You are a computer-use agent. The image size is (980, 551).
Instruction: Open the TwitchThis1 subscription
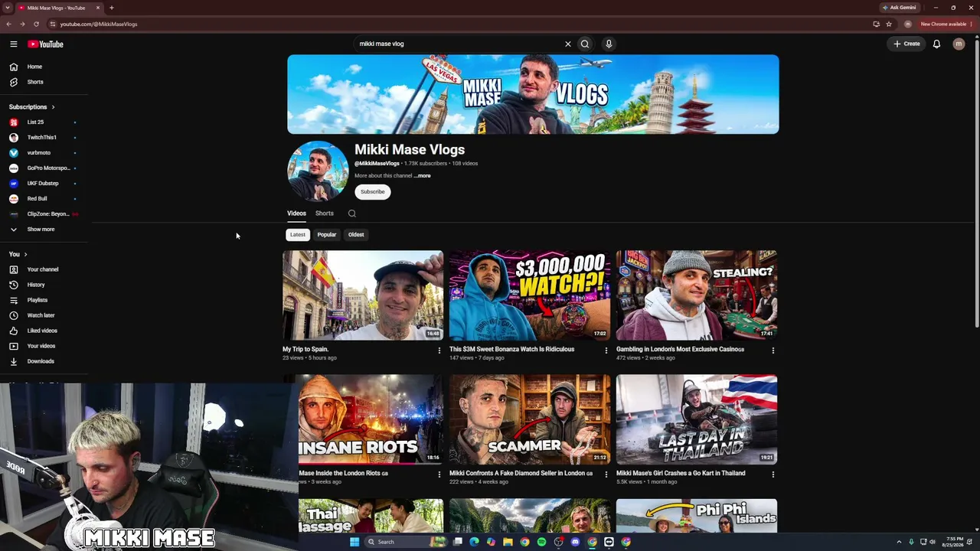click(x=42, y=137)
